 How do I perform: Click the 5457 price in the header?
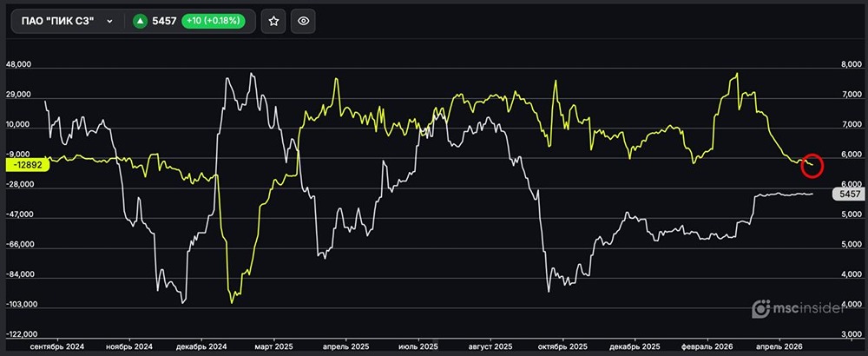(164, 21)
